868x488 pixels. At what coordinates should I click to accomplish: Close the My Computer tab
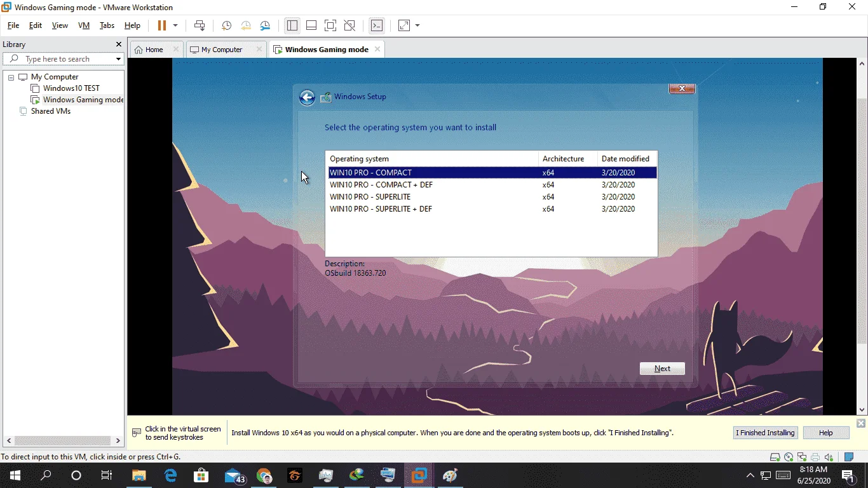(259, 49)
